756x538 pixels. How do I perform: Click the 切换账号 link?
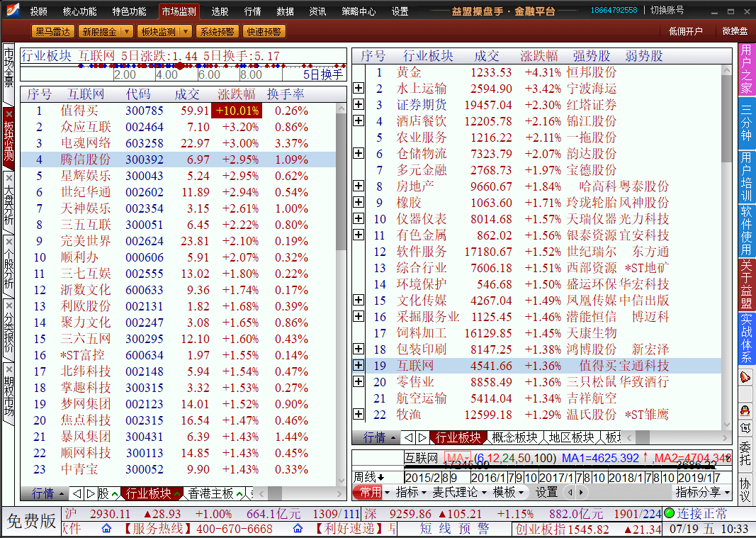click(x=667, y=10)
